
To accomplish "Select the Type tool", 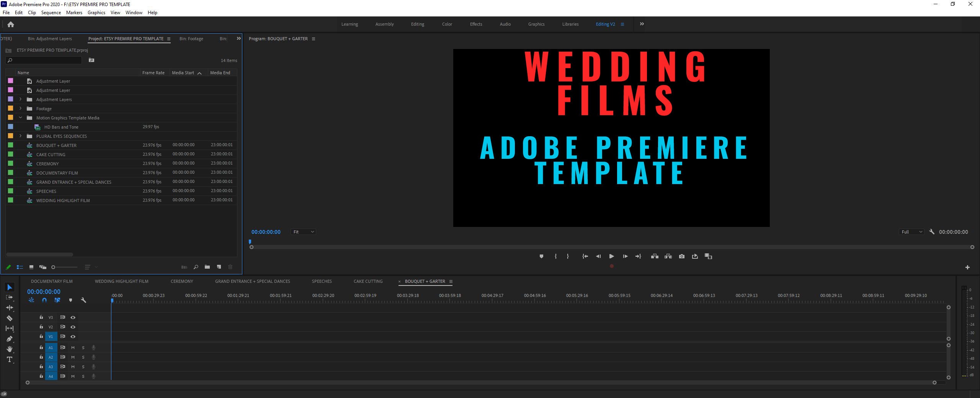I will tap(10, 360).
